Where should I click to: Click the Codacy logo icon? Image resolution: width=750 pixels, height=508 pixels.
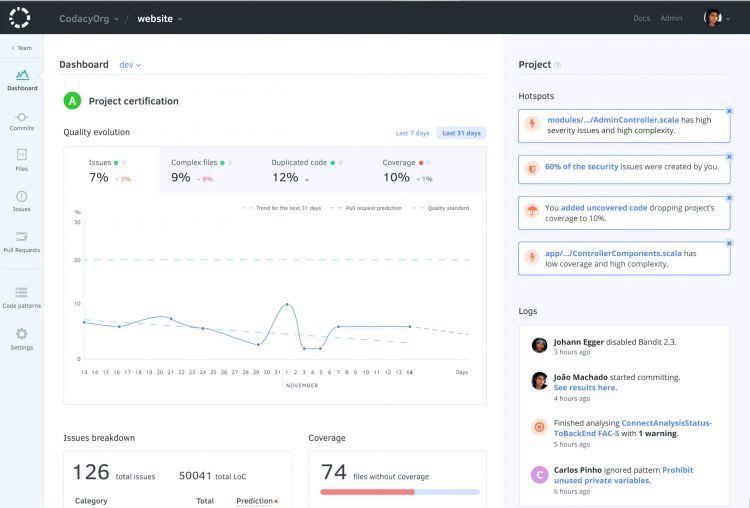20,17
